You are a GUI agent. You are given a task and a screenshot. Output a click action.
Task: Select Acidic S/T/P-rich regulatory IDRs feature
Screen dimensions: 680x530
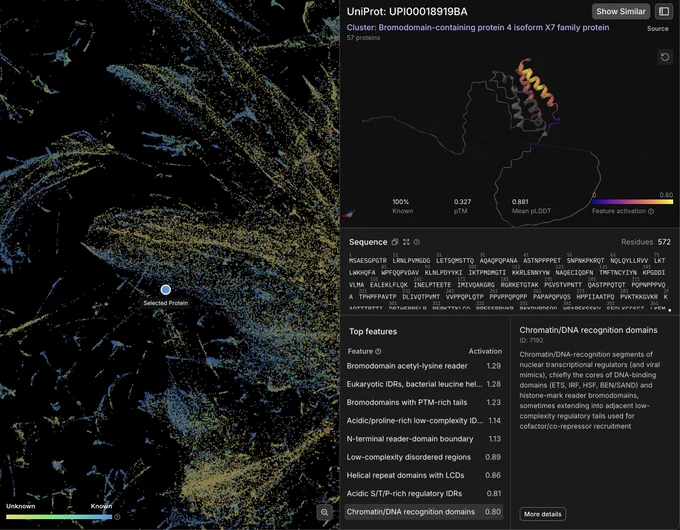coord(424,494)
